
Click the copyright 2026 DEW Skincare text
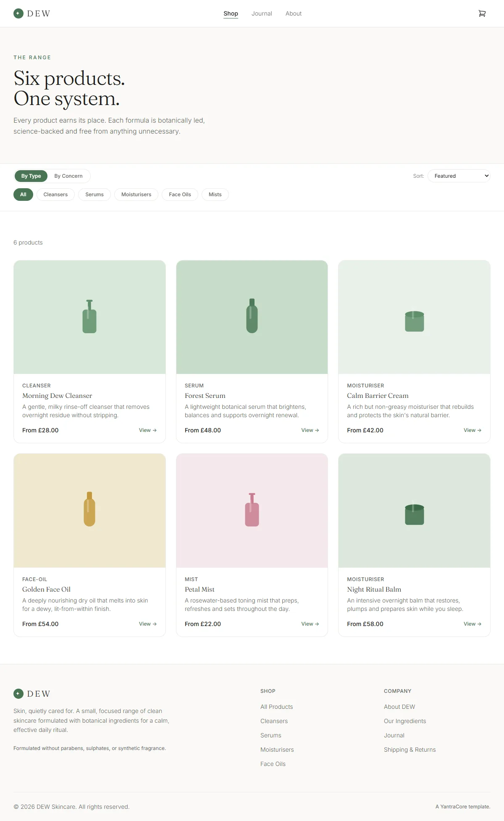pos(71,807)
